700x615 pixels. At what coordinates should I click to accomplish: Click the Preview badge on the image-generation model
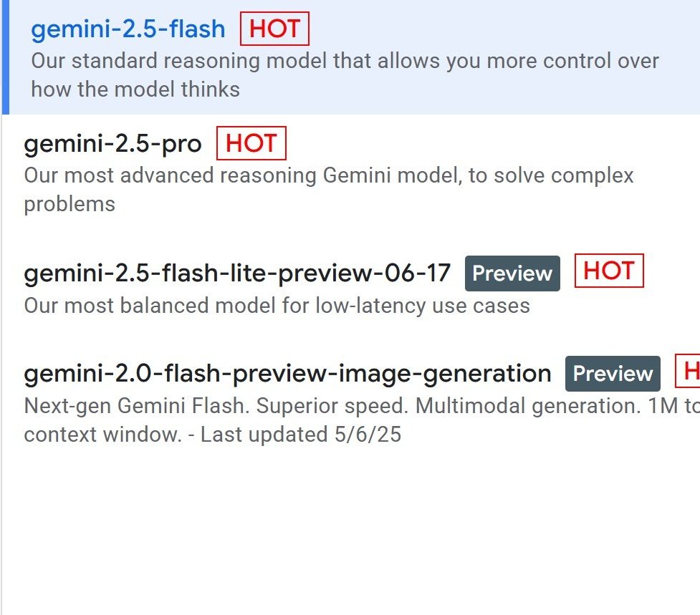pyautogui.click(x=613, y=373)
